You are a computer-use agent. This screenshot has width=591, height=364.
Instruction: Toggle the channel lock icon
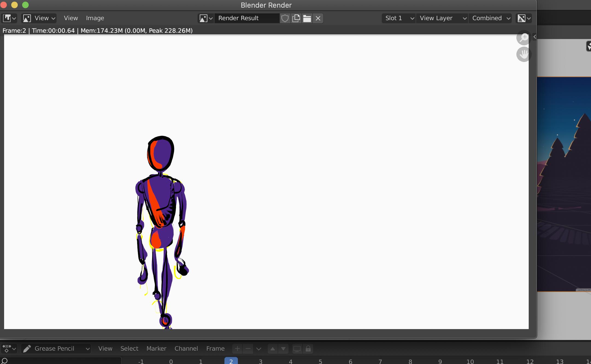click(308, 348)
